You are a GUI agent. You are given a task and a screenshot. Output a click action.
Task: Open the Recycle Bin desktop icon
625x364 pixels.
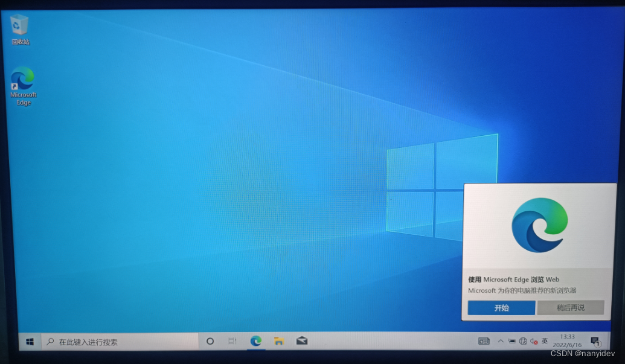[x=19, y=30]
